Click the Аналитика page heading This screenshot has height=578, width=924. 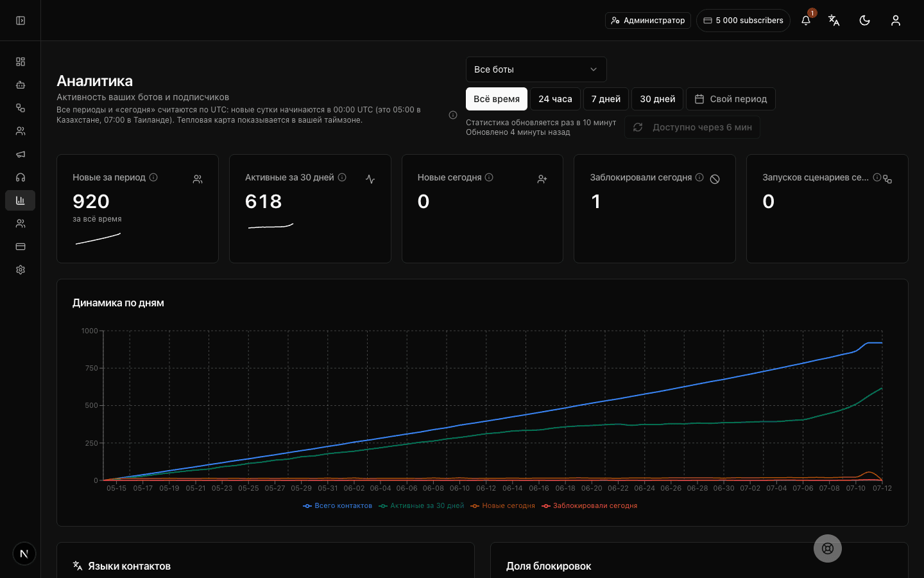tap(95, 81)
